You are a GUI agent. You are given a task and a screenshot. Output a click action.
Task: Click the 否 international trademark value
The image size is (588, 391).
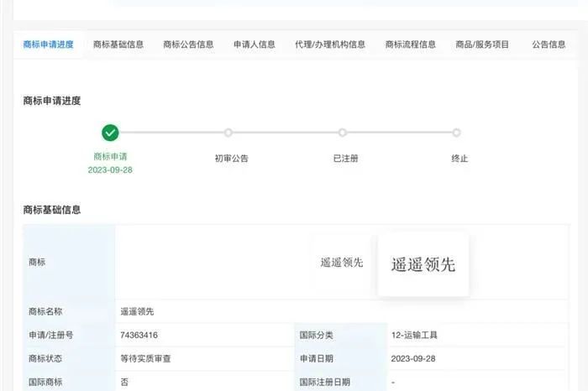124,382
